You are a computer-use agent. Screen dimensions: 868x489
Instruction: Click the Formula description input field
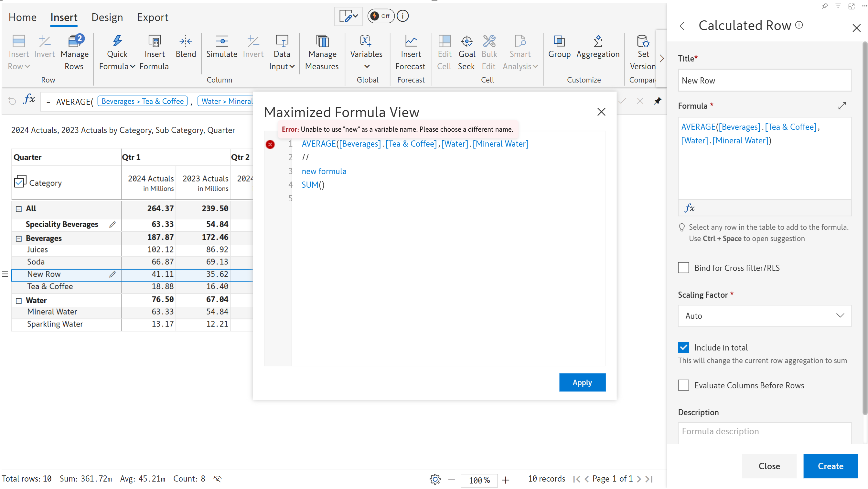point(764,431)
